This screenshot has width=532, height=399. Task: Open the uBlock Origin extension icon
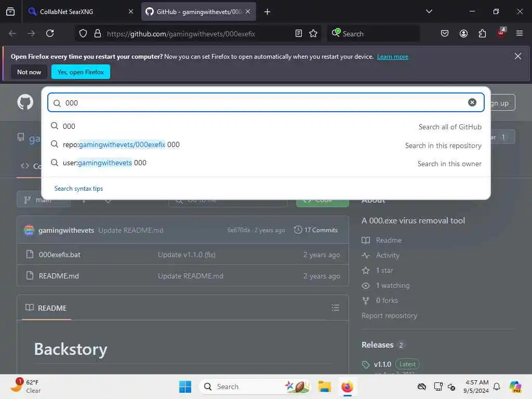(x=501, y=33)
